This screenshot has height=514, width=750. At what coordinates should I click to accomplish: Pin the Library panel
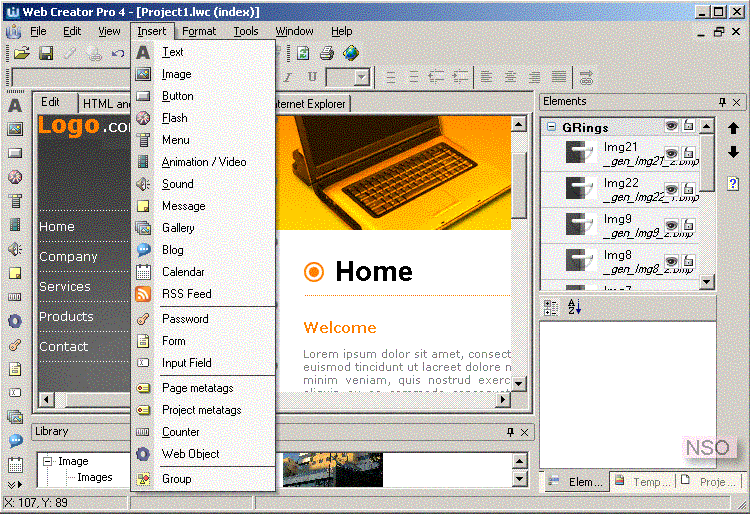[510, 432]
